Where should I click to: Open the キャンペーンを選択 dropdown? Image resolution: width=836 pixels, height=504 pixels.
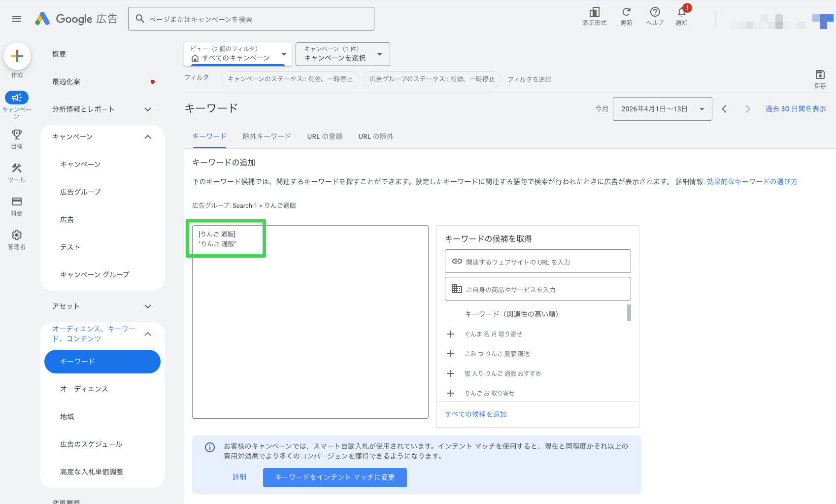point(342,54)
